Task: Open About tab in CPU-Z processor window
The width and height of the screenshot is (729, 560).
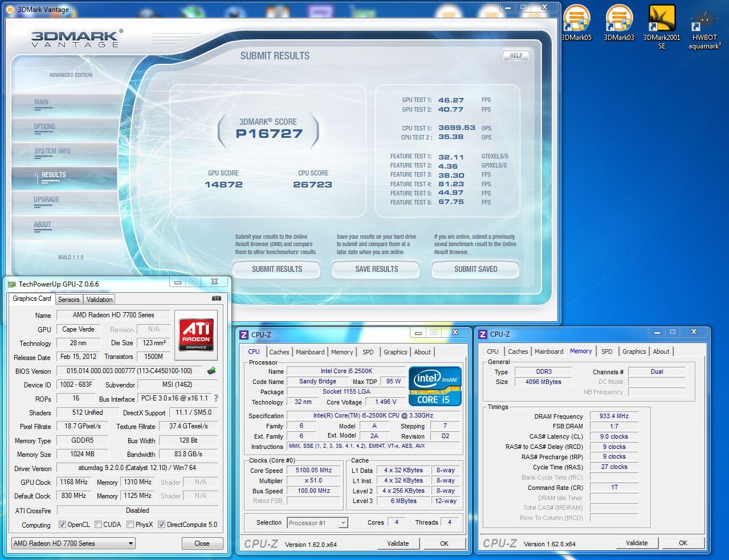Action: 422,352
